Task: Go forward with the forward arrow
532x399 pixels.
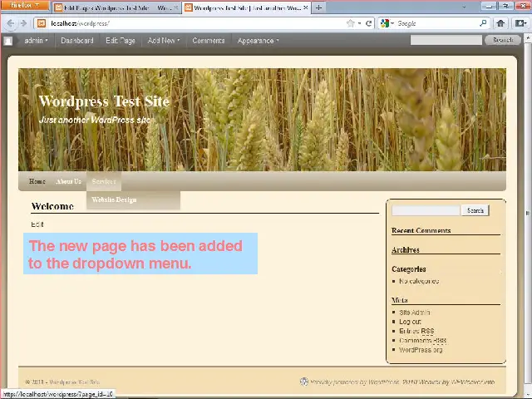Action: (23, 23)
